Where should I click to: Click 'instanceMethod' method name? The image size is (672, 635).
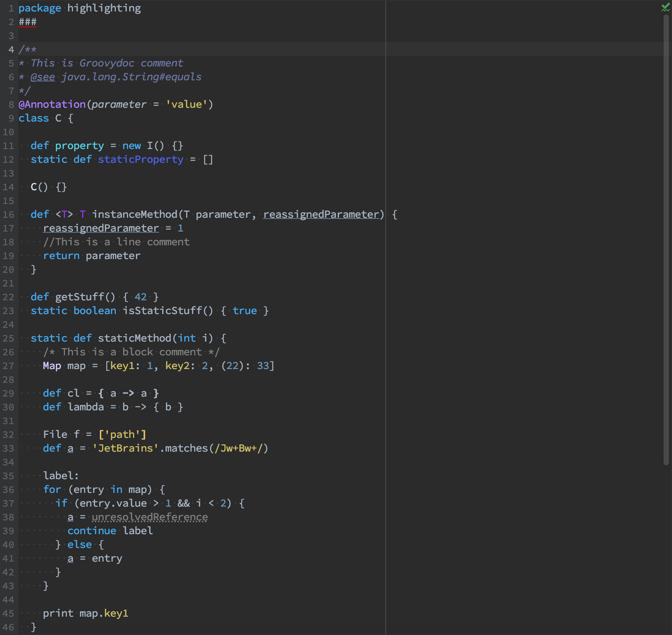(135, 214)
